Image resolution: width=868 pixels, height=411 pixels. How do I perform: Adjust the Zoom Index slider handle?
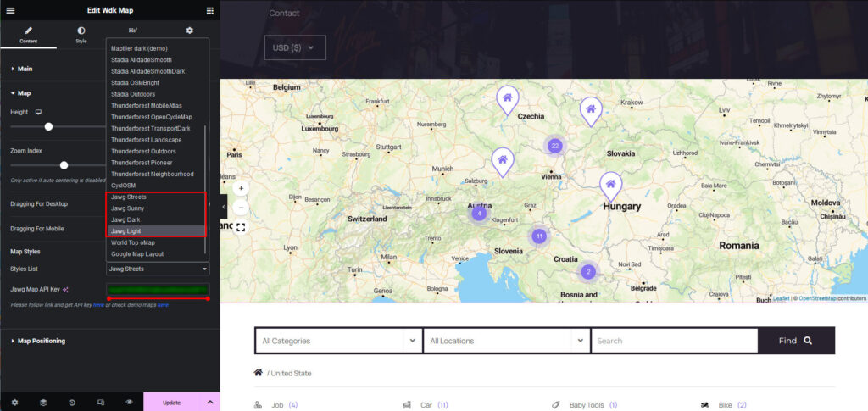(64, 165)
